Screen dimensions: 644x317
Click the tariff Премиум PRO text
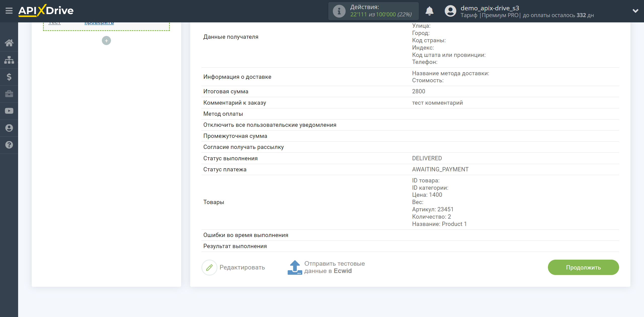coord(500,15)
